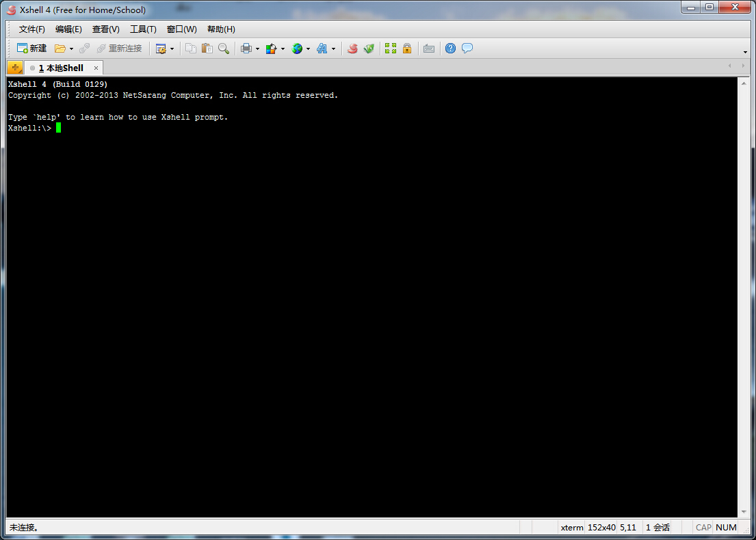This screenshot has width=756, height=540.
Task: Click the chat bubble icon
Action: click(467, 49)
